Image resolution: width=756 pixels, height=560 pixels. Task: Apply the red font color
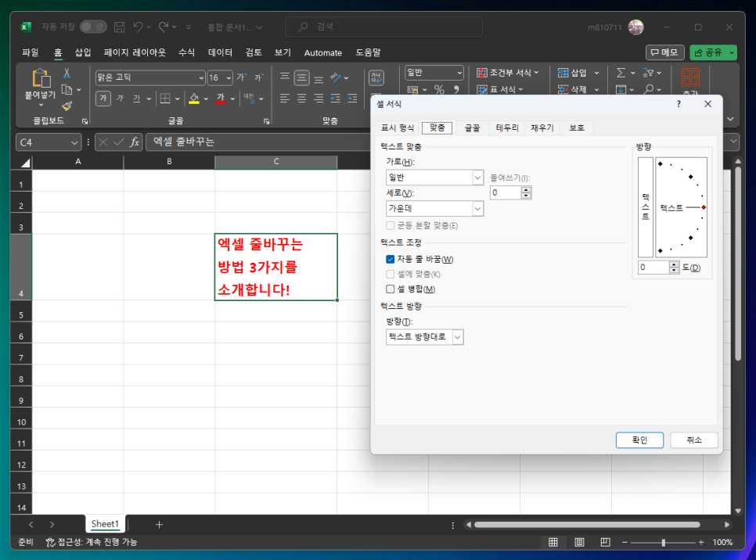221,99
